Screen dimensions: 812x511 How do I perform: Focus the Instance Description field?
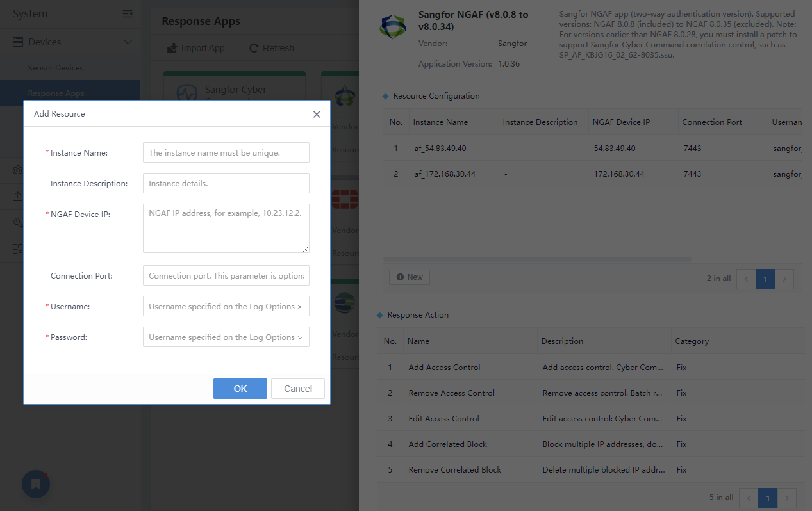pos(226,184)
